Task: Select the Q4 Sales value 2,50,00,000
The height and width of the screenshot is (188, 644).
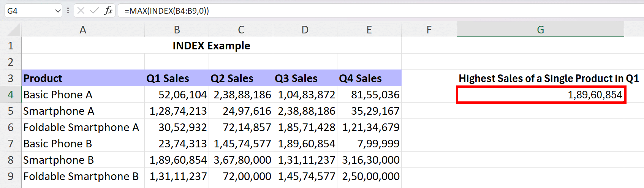Action: (x=369, y=176)
